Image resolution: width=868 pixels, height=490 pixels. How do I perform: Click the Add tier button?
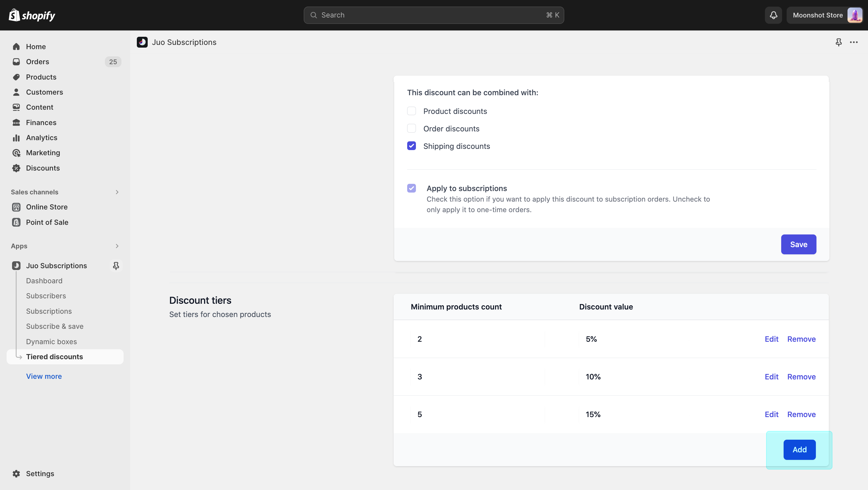tap(800, 449)
